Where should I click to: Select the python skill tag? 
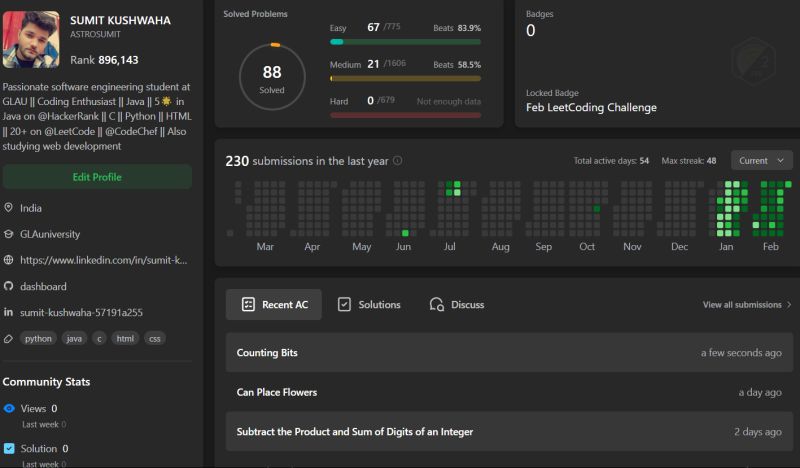click(38, 338)
